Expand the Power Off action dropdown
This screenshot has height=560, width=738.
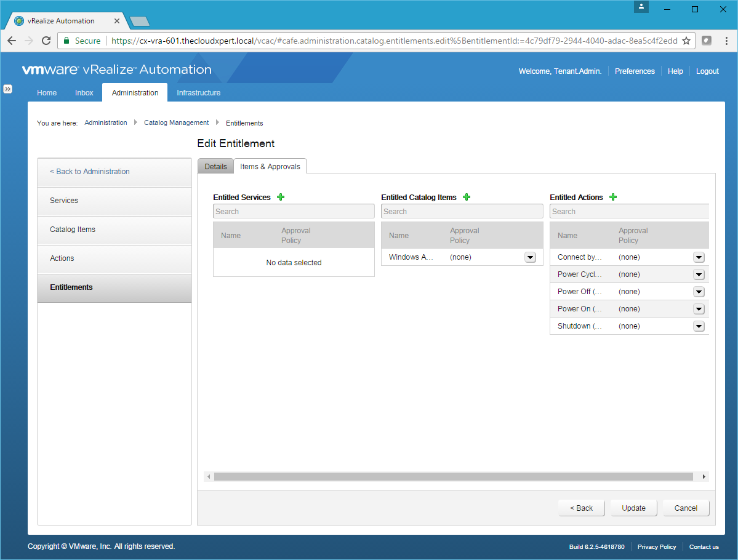699,292
